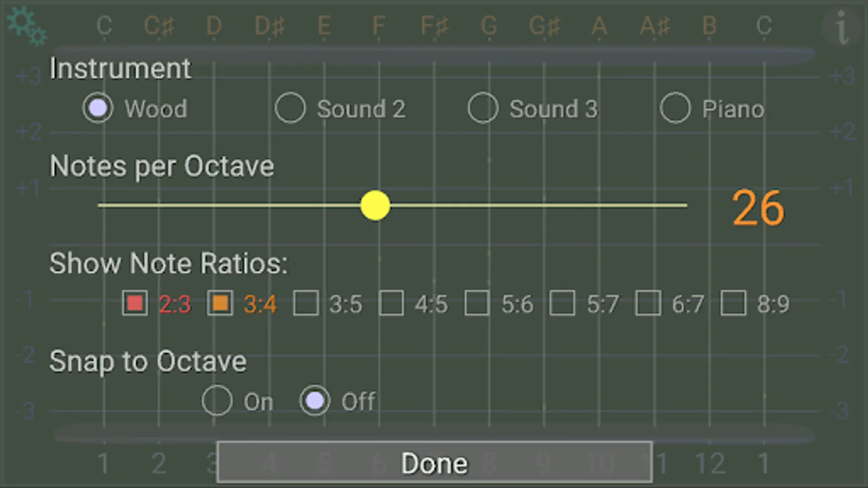The height and width of the screenshot is (488, 868).
Task: Enable the 3:5 note ratio
Action: (x=305, y=303)
